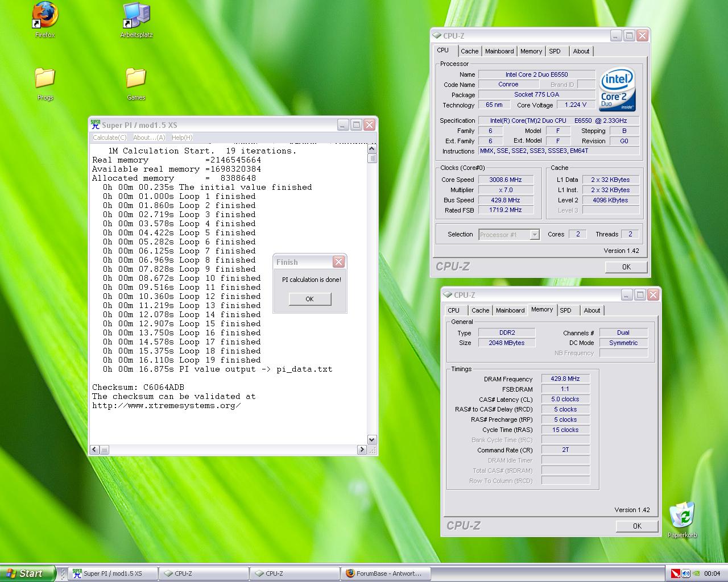Click the processor Name field Intel Core 2 Duo E6550
This screenshot has height=582, width=728.
click(536, 74)
